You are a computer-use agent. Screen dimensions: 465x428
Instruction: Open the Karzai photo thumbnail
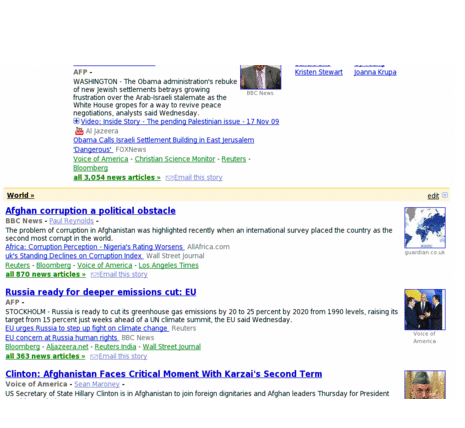[425, 384]
